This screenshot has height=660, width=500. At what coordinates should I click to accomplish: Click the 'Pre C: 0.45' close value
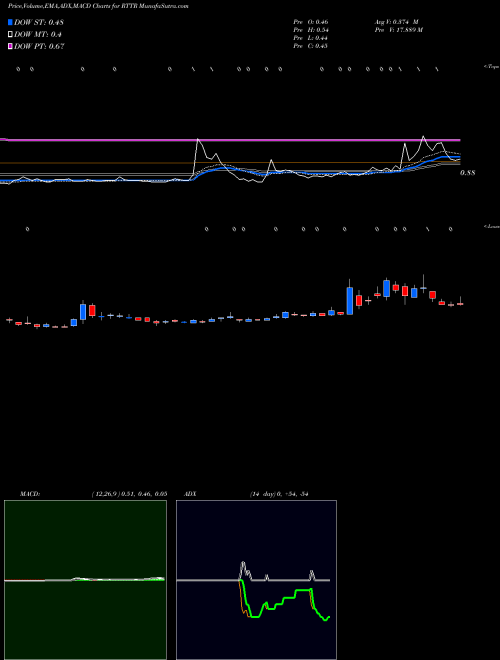click(311, 46)
